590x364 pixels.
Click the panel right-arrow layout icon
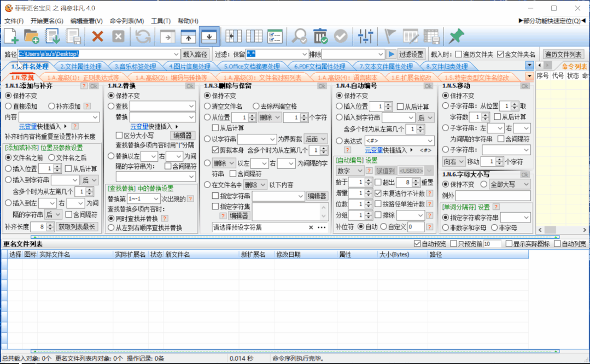point(167,37)
